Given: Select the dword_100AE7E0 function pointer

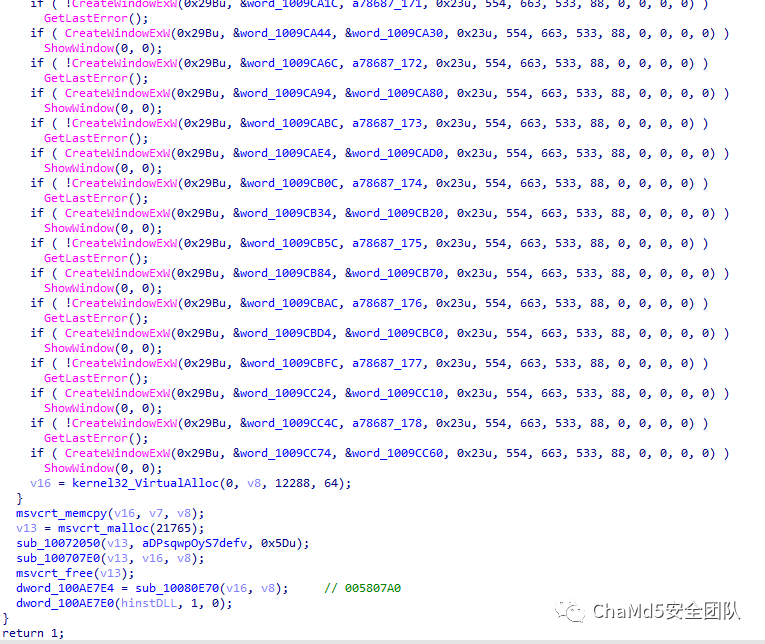Looking at the screenshot, I should 64,604.
